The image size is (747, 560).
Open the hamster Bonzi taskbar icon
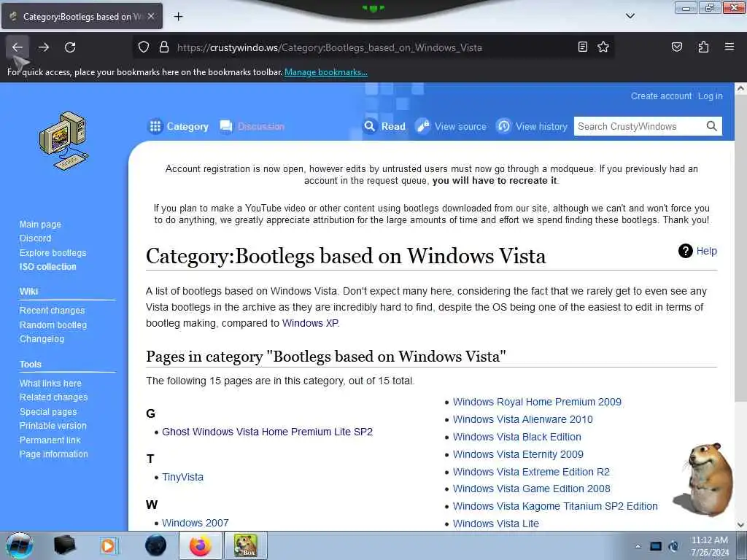click(x=246, y=545)
